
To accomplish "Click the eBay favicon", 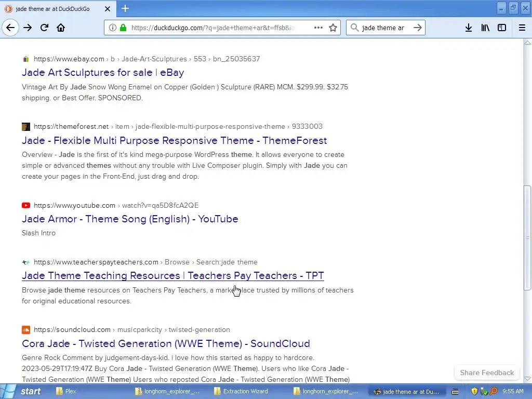I will point(26,59).
